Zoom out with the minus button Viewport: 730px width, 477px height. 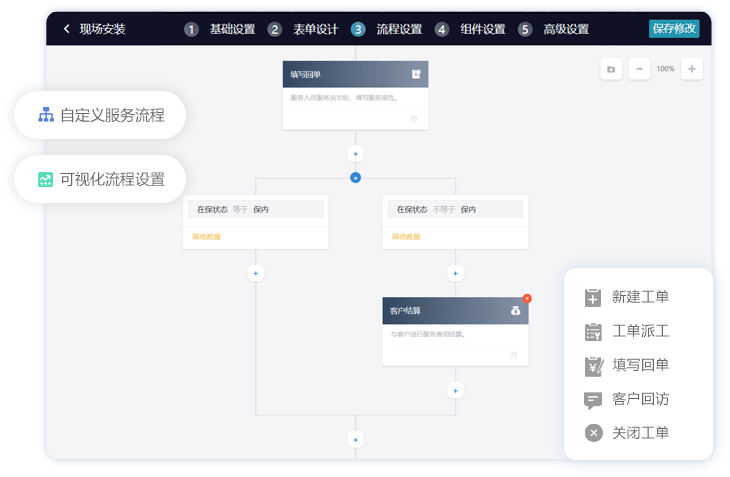(639, 69)
